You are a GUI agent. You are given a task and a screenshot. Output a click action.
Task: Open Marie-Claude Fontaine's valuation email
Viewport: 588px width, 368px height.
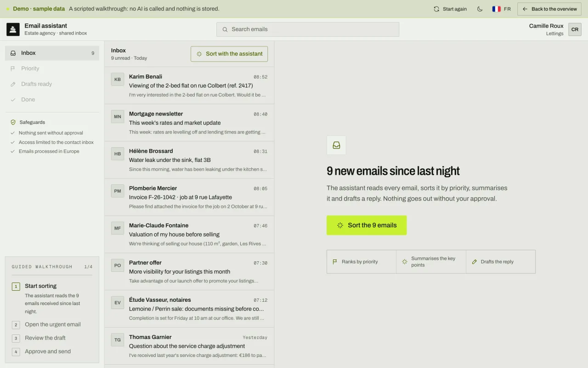point(189,235)
